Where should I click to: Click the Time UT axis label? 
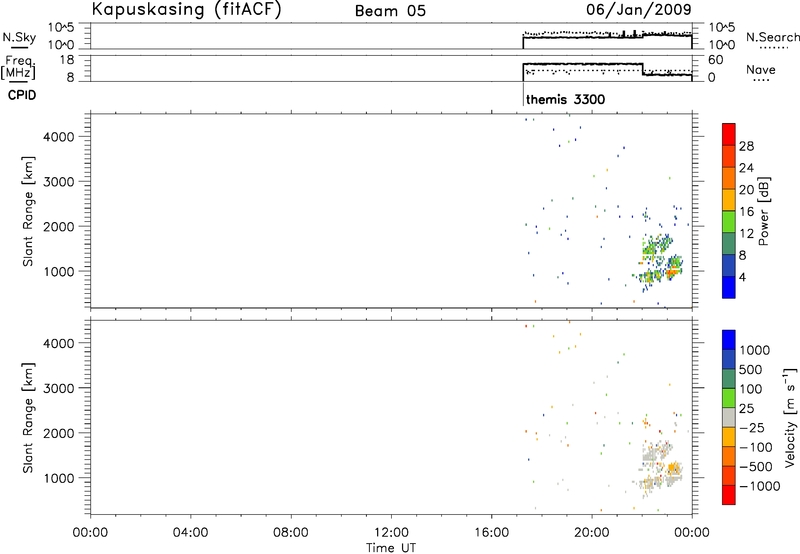click(391, 548)
